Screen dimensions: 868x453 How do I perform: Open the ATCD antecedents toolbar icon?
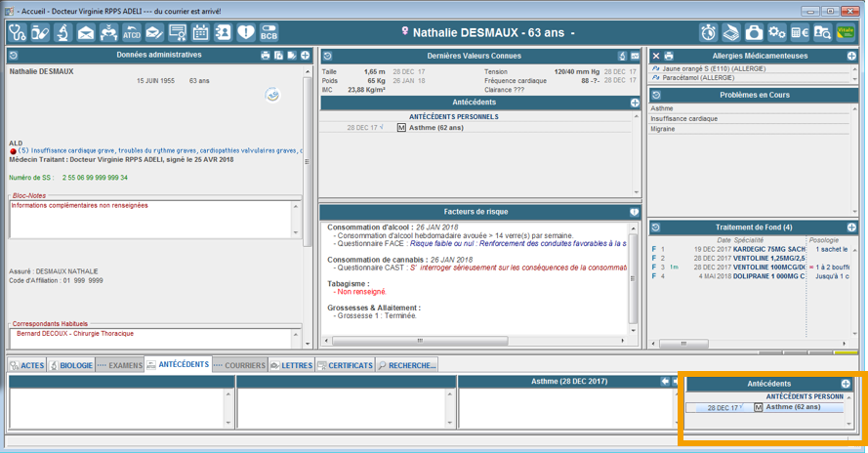click(131, 33)
